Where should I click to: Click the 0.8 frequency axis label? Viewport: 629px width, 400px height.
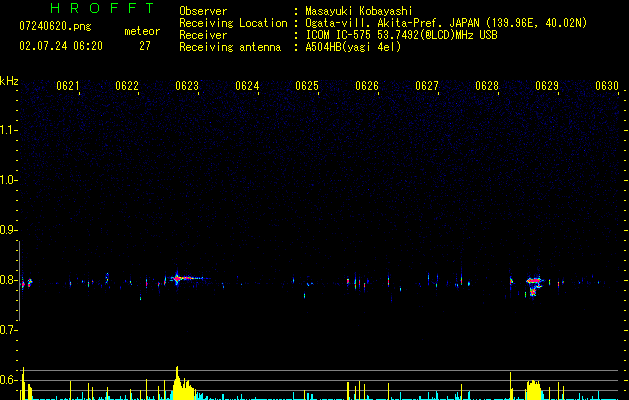(x=7, y=280)
